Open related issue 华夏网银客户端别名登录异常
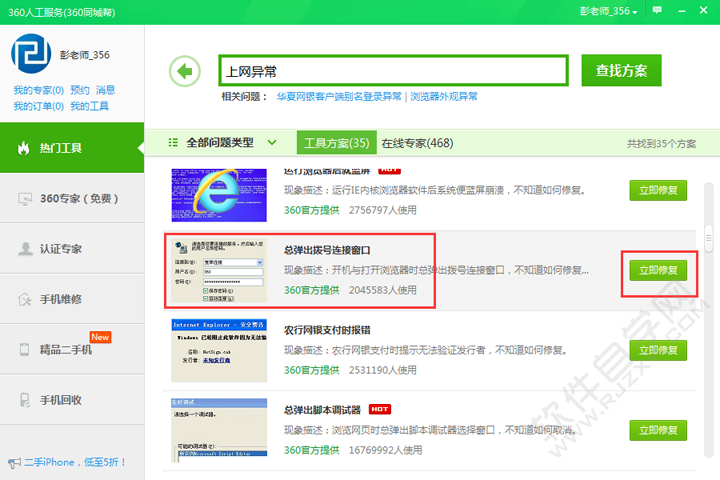The image size is (720, 480). (x=339, y=96)
